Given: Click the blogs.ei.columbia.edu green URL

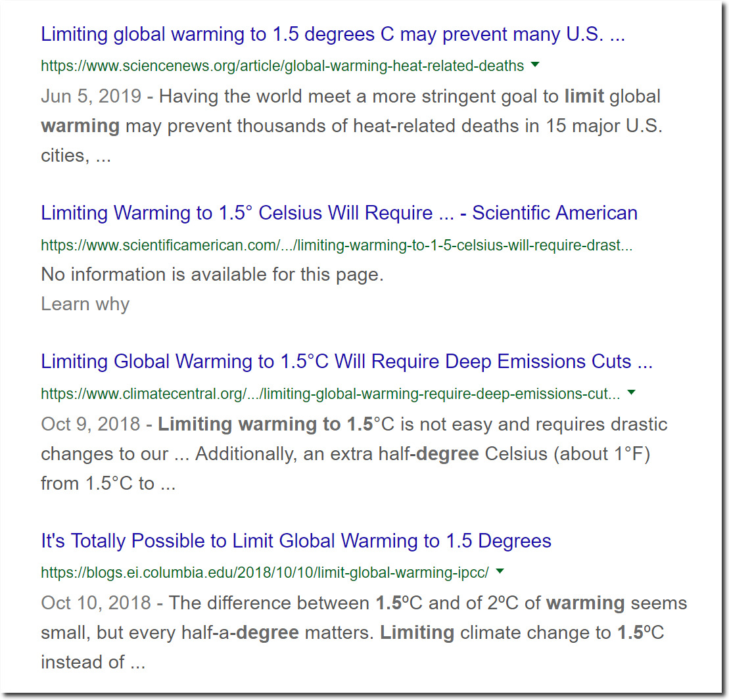Looking at the screenshot, I should [265, 572].
